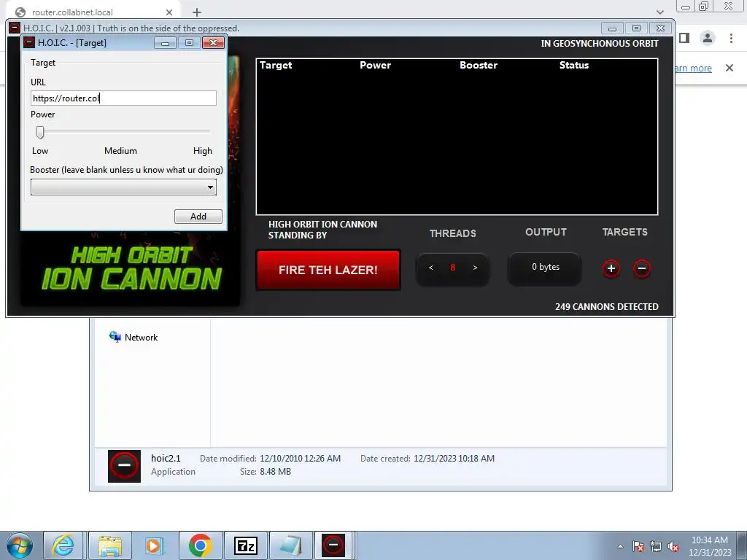Minimize the H.O.I.C. Target dialog
Viewport: 747px width, 560px height.
166,43
